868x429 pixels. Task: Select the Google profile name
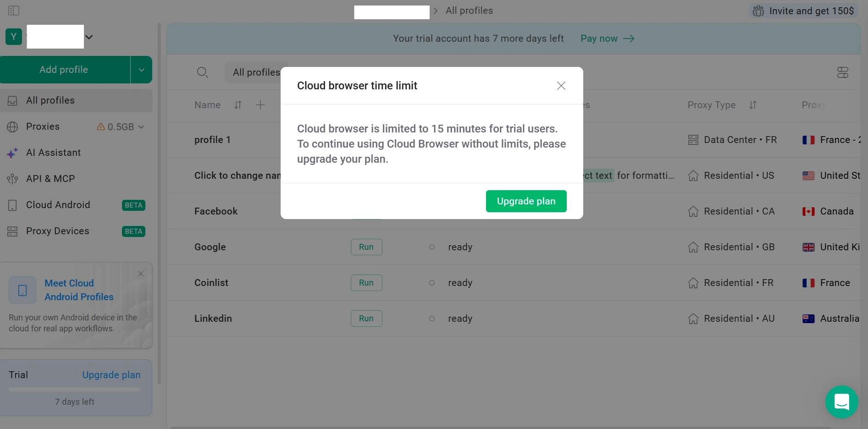(x=210, y=247)
